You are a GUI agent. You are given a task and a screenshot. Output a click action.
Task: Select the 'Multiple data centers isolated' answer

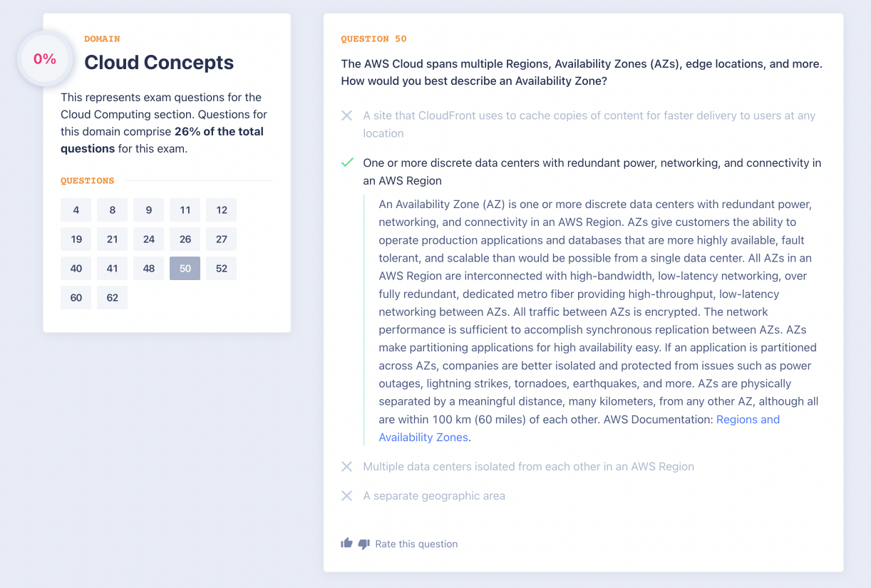(x=528, y=466)
